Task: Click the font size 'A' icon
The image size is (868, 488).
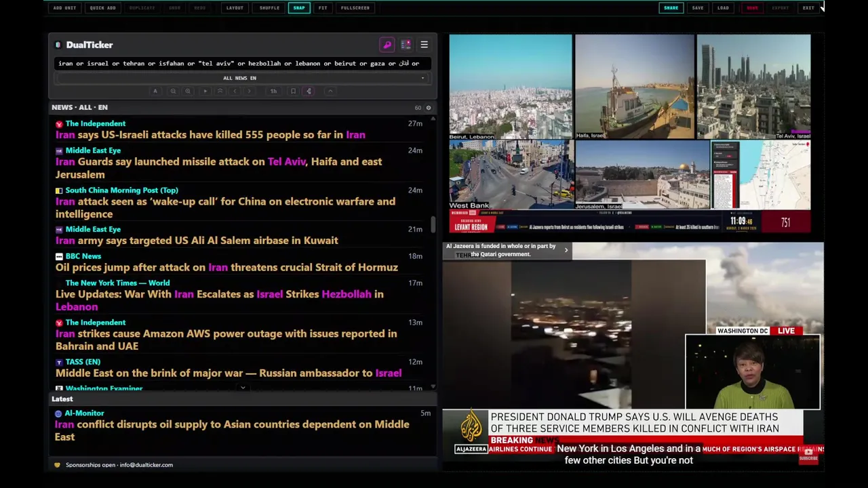Action: pyautogui.click(x=155, y=91)
